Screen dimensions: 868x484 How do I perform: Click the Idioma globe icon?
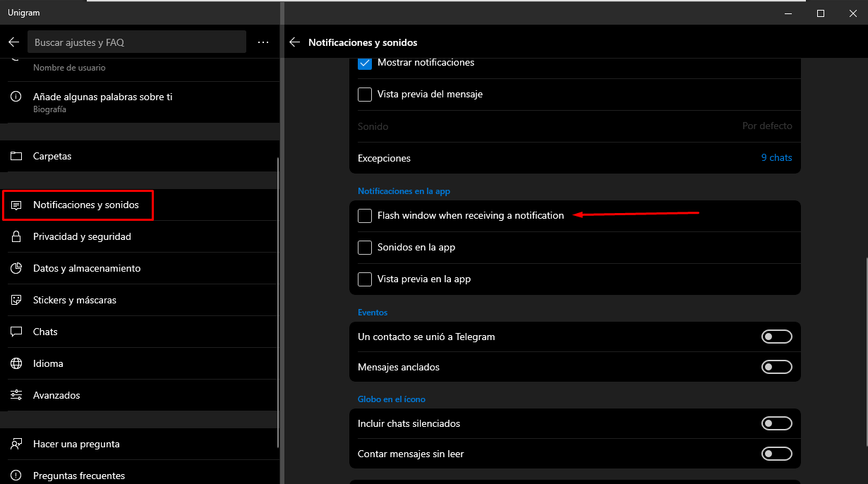pyautogui.click(x=16, y=364)
